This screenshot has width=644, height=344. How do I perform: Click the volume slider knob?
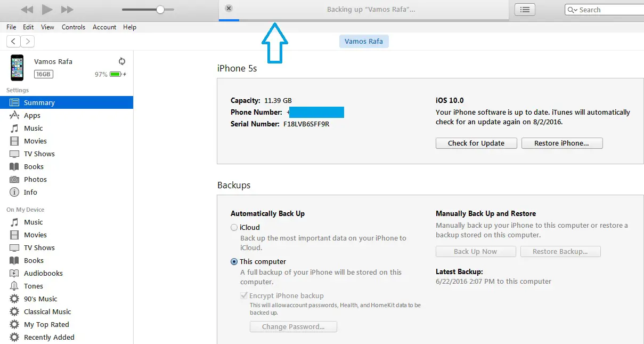point(160,10)
